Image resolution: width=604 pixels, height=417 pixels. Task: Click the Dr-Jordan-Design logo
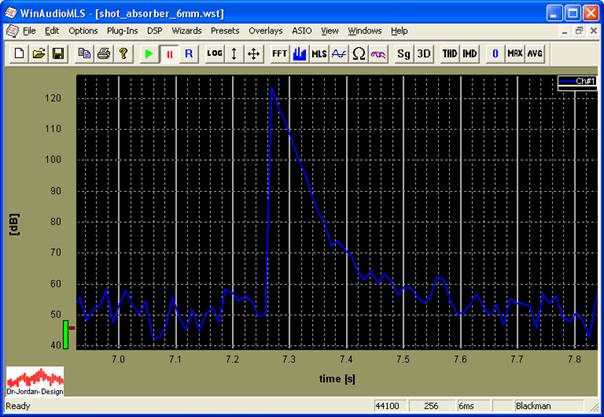click(35, 381)
